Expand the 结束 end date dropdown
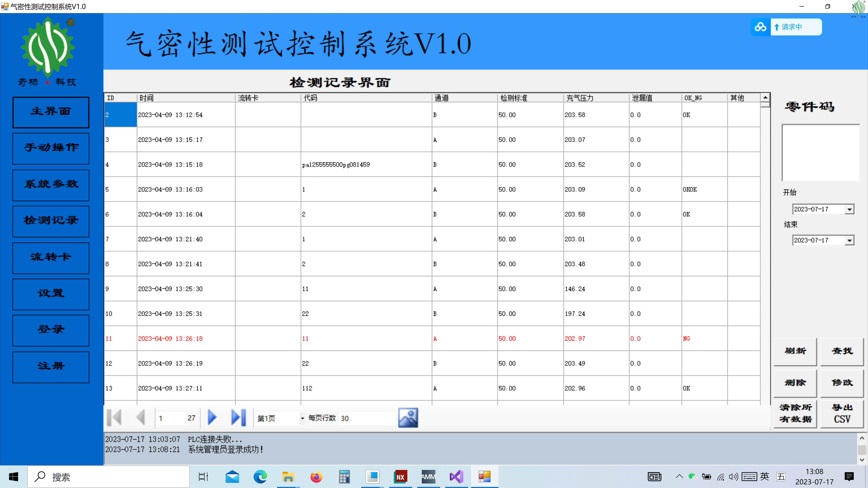Screen dimensions: 868x488 pyautogui.click(x=849, y=240)
